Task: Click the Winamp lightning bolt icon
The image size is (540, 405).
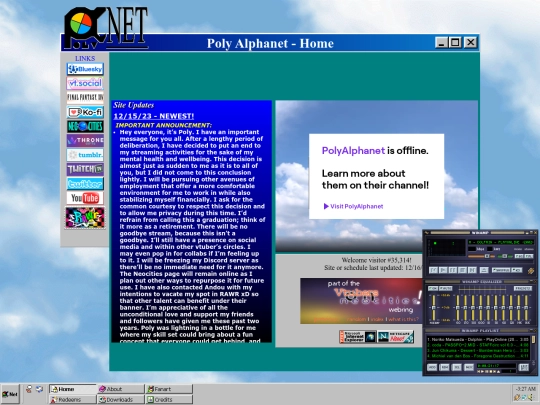Action: click(x=531, y=271)
